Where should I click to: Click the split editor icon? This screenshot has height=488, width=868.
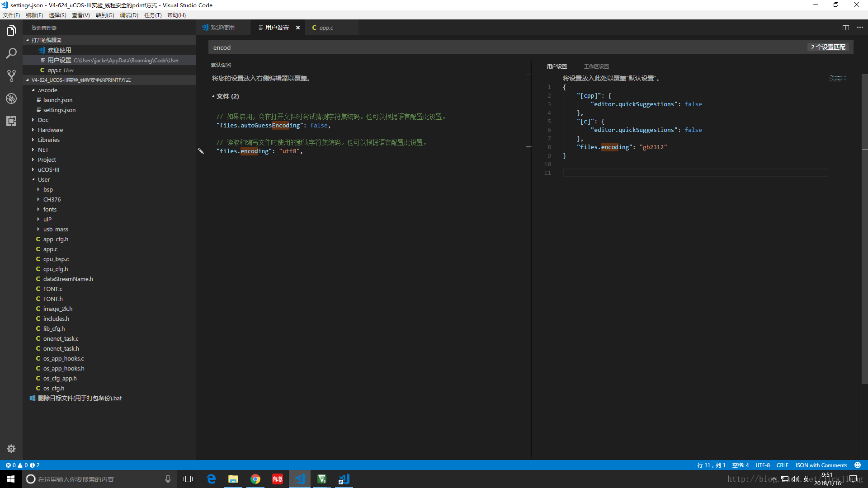coord(846,28)
